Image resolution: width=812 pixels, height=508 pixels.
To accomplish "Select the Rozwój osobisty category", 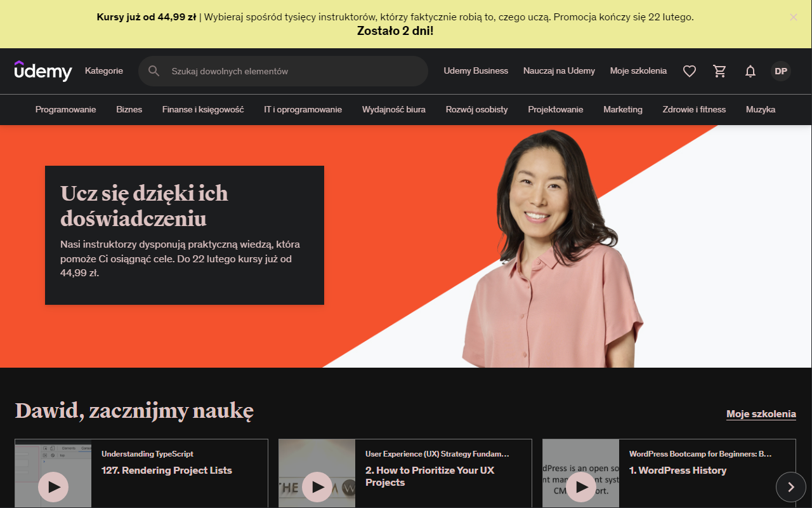I will pyautogui.click(x=477, y=110).
